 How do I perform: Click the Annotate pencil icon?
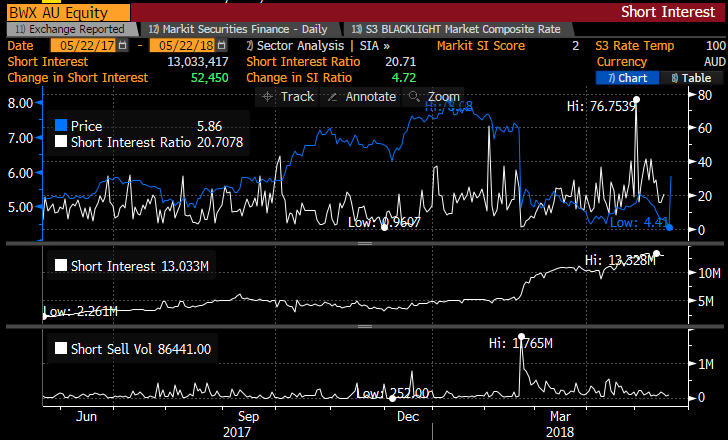click(x=332, y=97)
